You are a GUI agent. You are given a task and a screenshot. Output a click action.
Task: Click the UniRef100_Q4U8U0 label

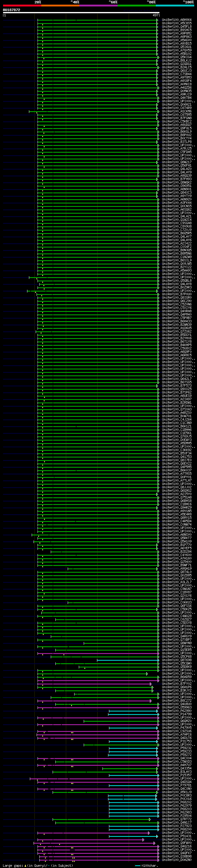[x=176, y=704]
